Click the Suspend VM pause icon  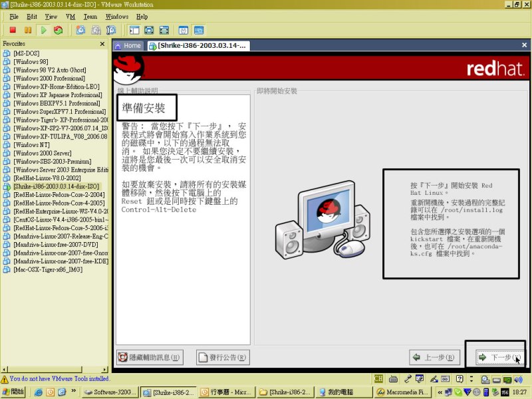coord(28,30)
